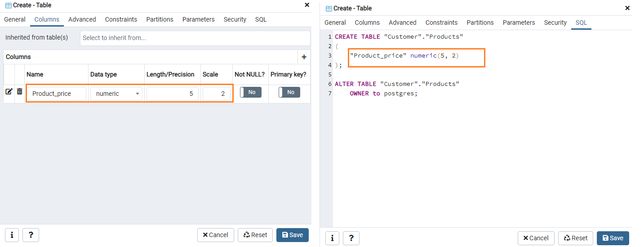Click Reset in the right dialog
644x247 pixels.
[x=576, y=238]
